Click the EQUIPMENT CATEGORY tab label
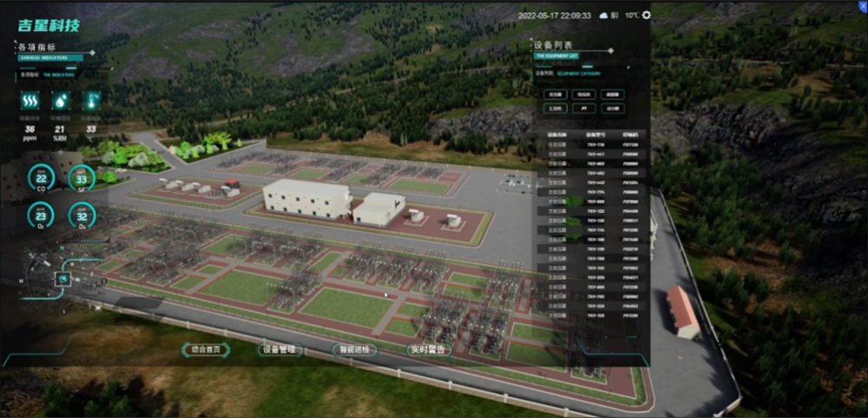The height and width of the screenshot is (418, 868). pyautogui.click(x=578, y=73)
